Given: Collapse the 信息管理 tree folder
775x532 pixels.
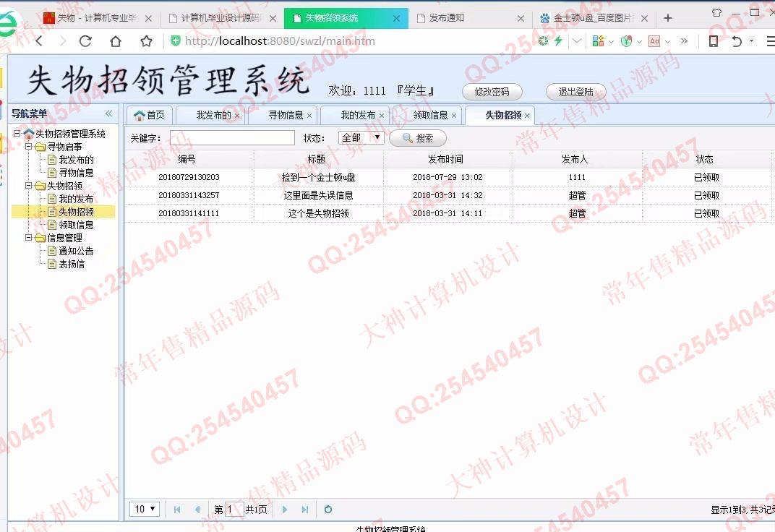Looking at the screenshot, I should 29,238.
